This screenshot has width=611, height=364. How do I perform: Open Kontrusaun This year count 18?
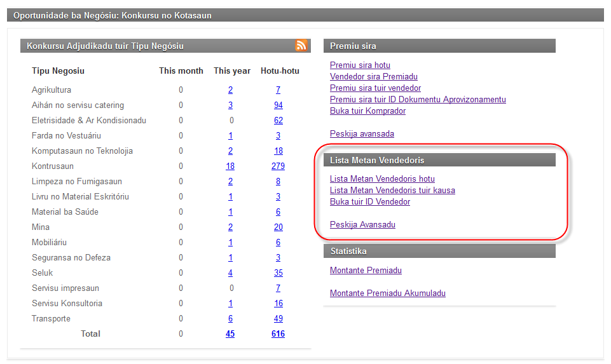click(230, 166)
